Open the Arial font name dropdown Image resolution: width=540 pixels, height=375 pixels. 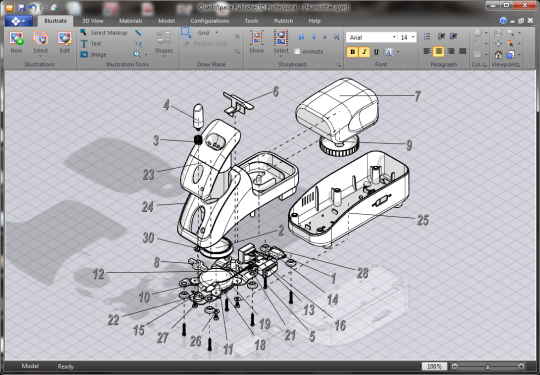click(x=394, y=37)
